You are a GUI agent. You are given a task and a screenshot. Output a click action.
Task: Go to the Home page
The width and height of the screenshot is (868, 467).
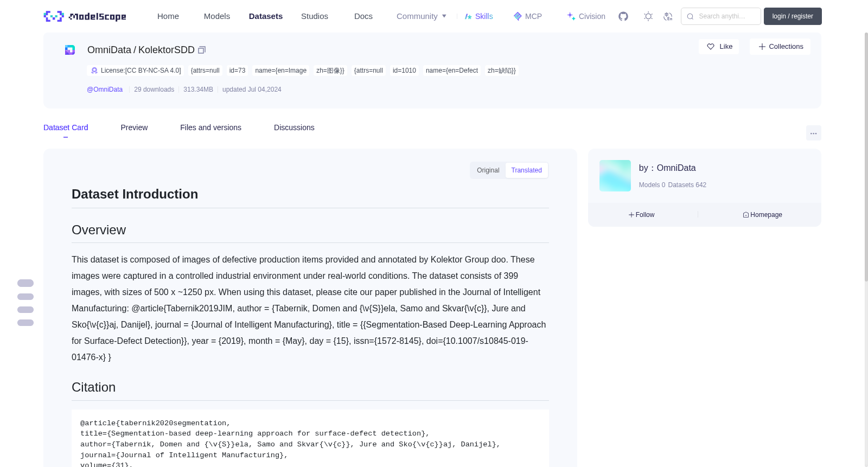pos(168,16)
